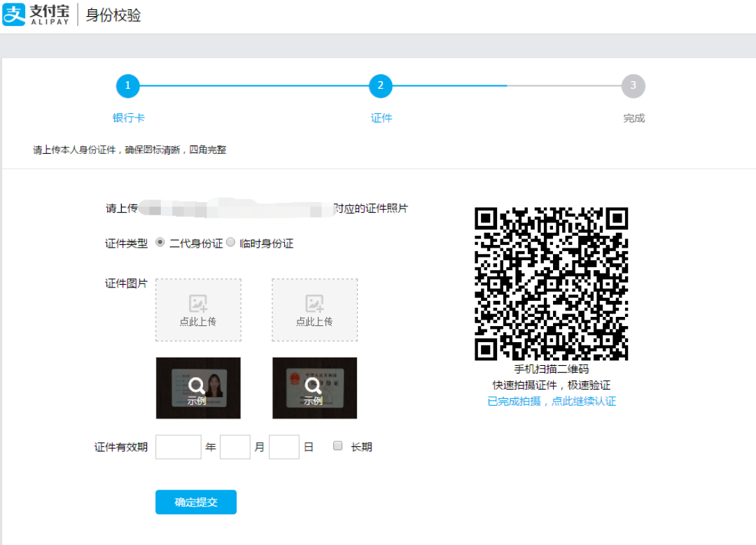Click magnifier icon on back-side example
This screenshot has width=756, height=545.
[313, 385]
